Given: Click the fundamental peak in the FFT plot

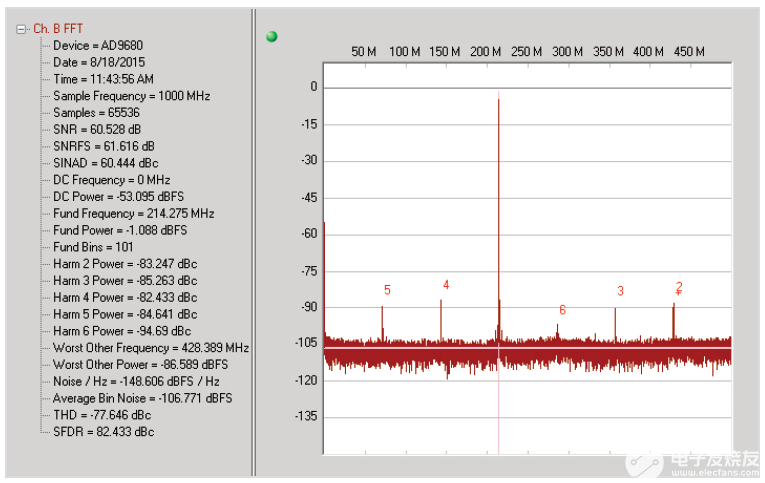Looking at the screenshot, I should coord(498,200).
